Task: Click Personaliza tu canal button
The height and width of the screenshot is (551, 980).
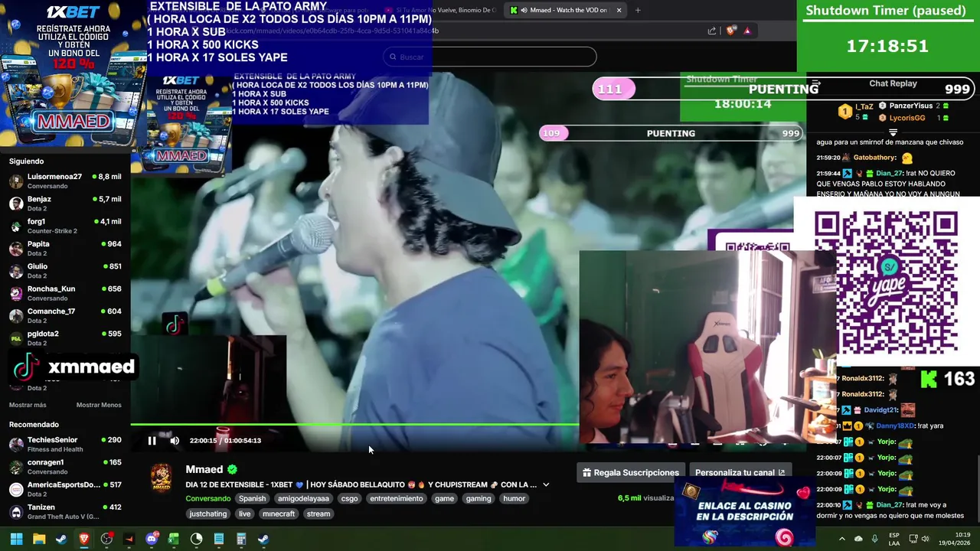Action: [x=740, y=472]
